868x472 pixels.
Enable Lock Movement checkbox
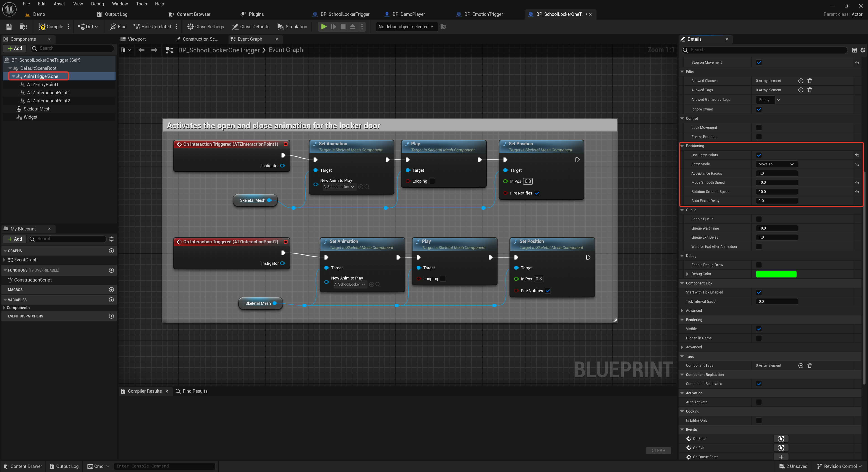[759, 127]
